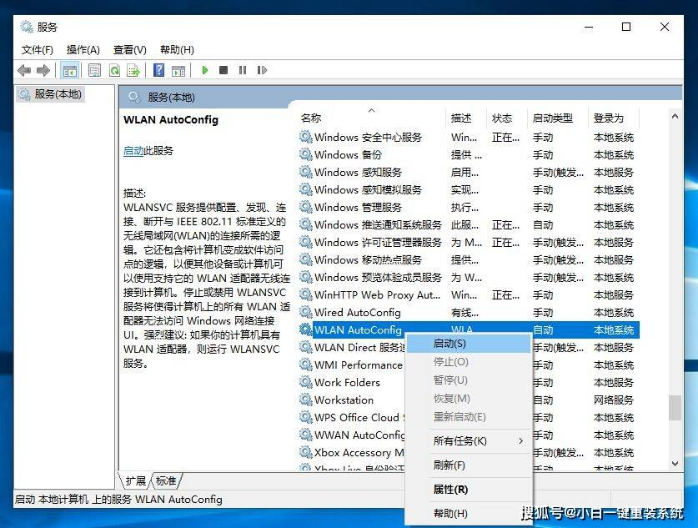Click the Stop Service square icon
The image size is (698, 528).
click(x=223, y=70)
